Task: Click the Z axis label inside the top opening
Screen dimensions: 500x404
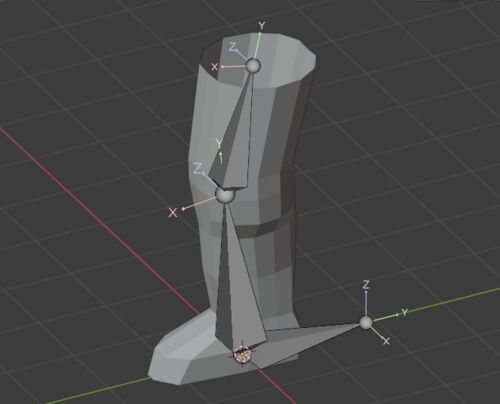Action: point(233,47)
